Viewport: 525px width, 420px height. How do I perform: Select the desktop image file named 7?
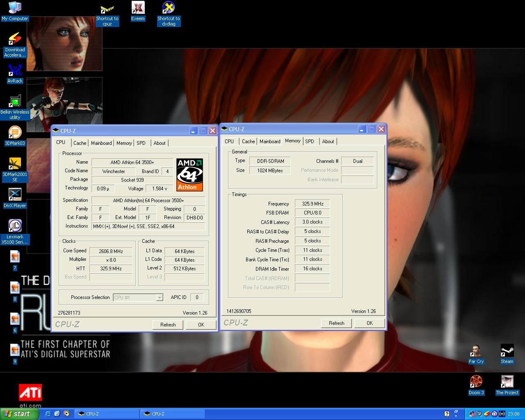pos(15,261)
